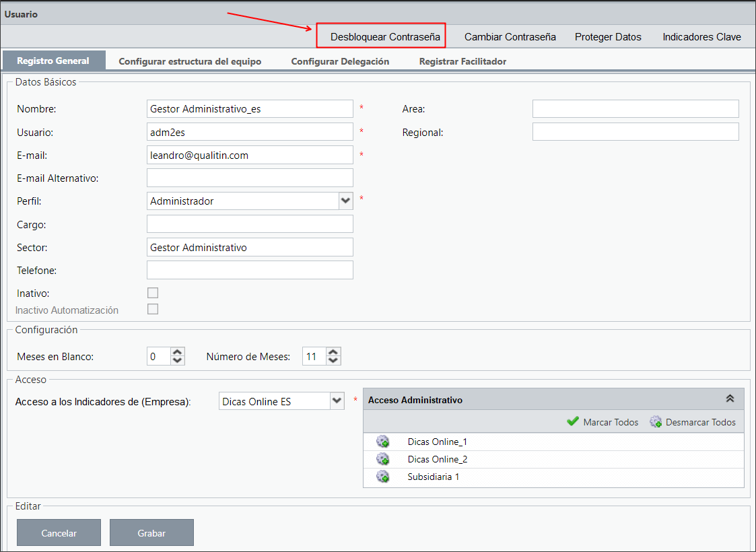Click the gear icon beside Dicas Online_2
This screenshot has width=756, height=552.
pyautogui.click(x=383, y=459)
